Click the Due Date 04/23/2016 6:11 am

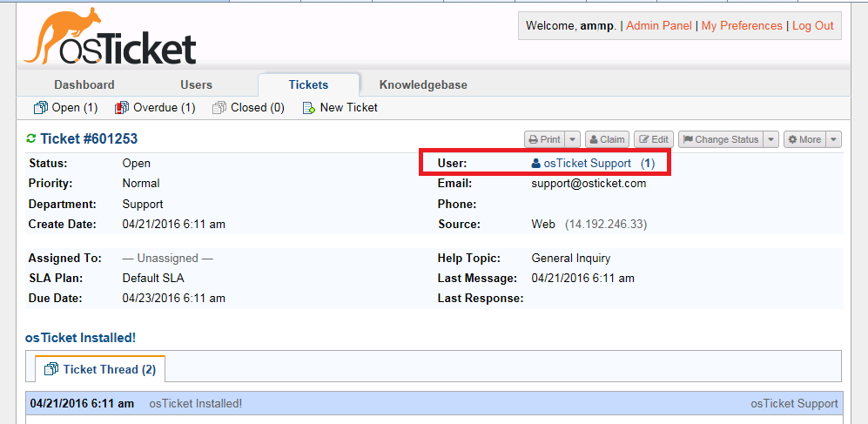pyautogui.click(x=174, y=299)
